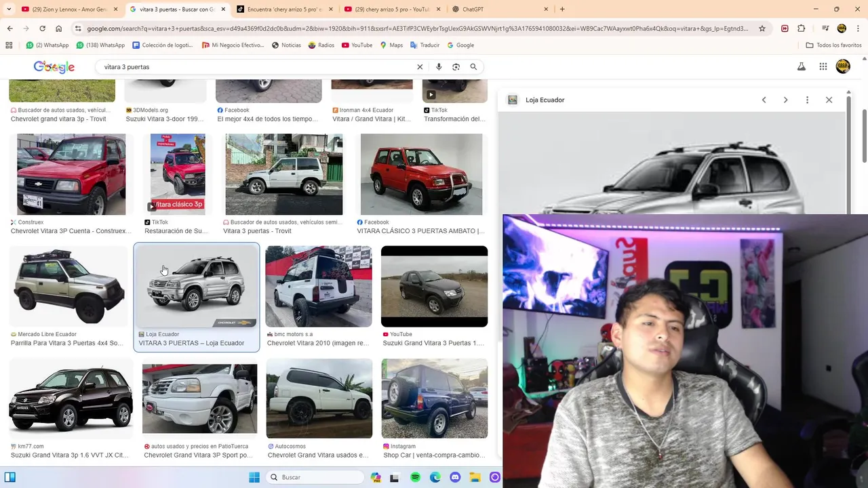
Task: Go to the browser home page
Action: [x=58, y=28]
